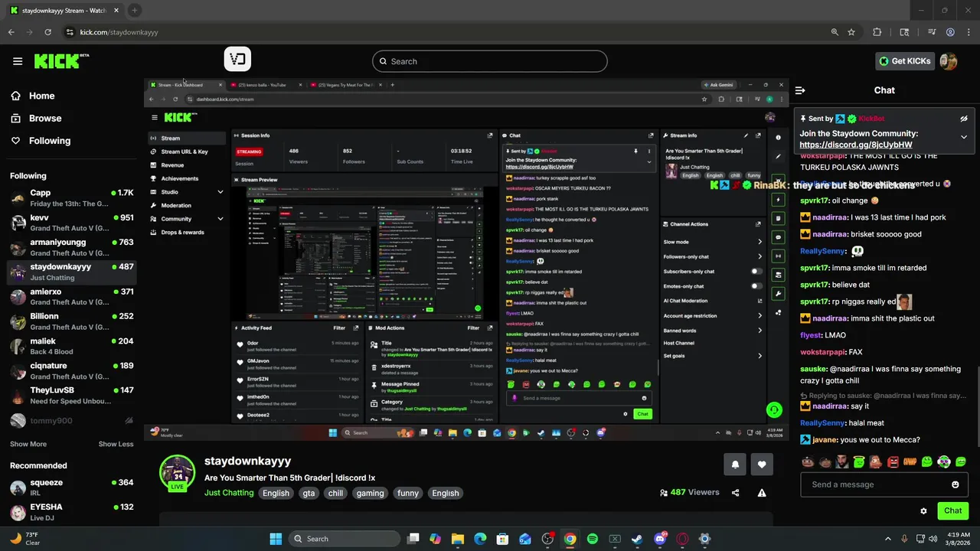The width and height of the screenshot is (980, 551).
Task: Click the green Chat send button
Action: [x=952, y=510]
